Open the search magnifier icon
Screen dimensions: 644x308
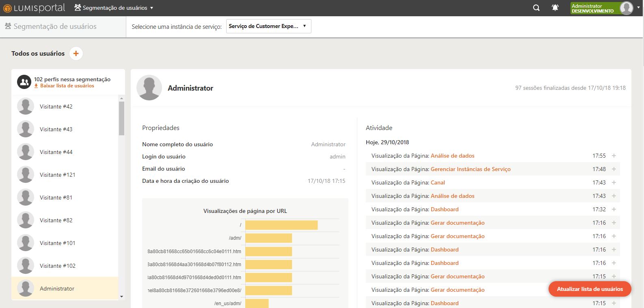click(536, 8)
